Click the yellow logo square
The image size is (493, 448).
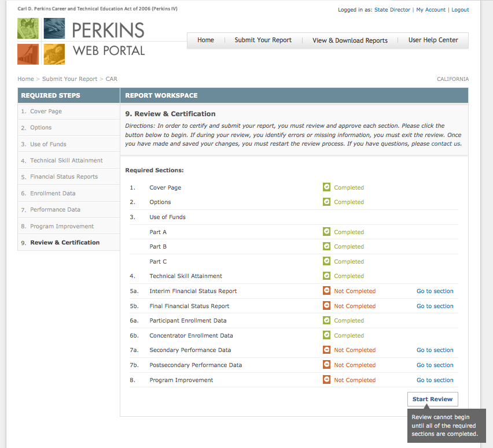click(x=54, y=54)
